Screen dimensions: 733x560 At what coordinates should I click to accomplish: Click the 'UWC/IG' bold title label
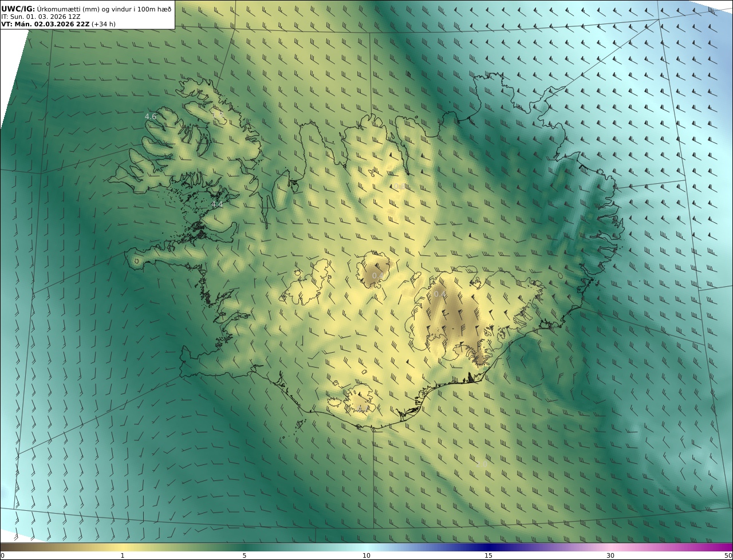[x=18, y=9]
